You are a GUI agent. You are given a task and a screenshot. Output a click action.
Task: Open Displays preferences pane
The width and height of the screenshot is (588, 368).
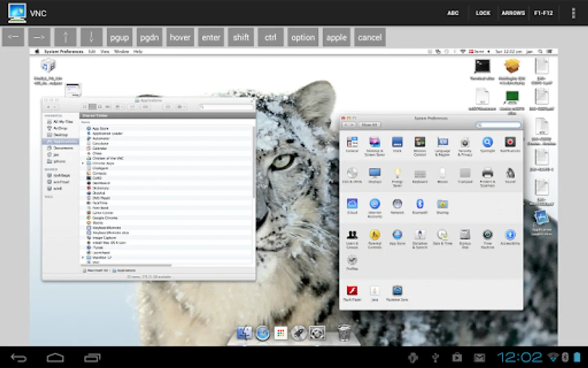point(375,175)
